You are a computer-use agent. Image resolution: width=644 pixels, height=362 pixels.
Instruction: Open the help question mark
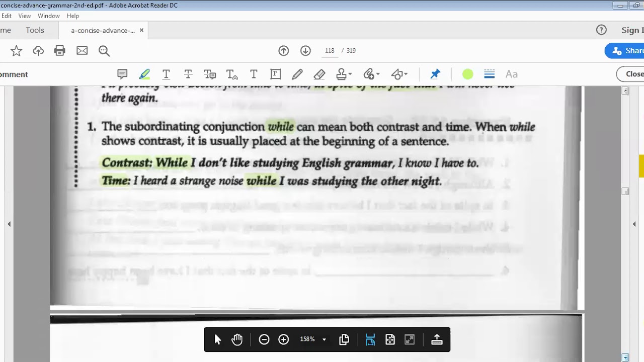click(x=601, y=30)
